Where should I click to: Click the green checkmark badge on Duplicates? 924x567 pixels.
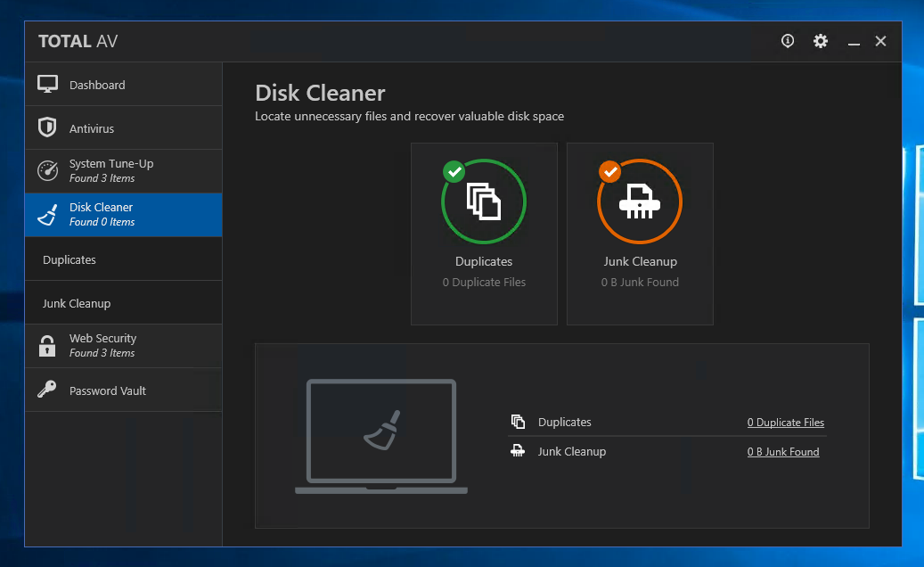(x=454, y=172)
